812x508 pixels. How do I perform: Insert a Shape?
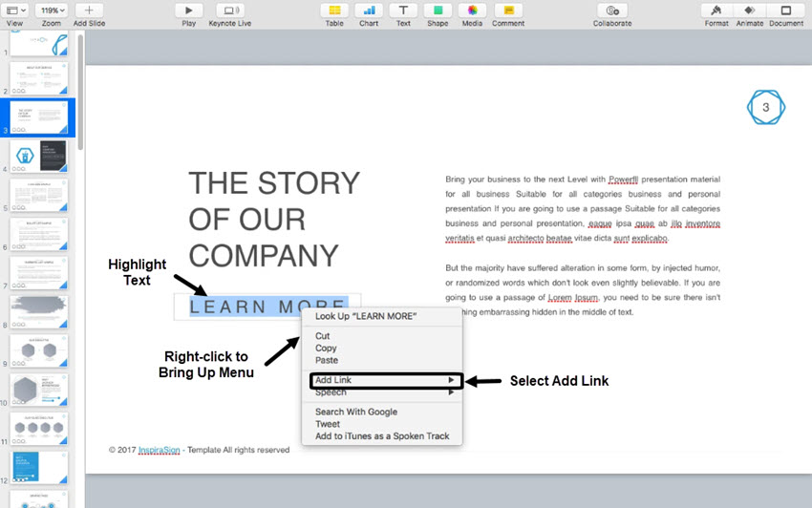coord(438,11)
